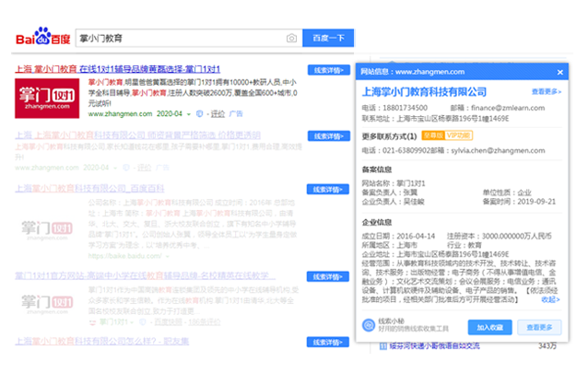Open 上海掌小门教育科技有限公司_百度百科 link
Image resolution: width=588 pixels, height=385 pixels.
(x=89, y=188)
